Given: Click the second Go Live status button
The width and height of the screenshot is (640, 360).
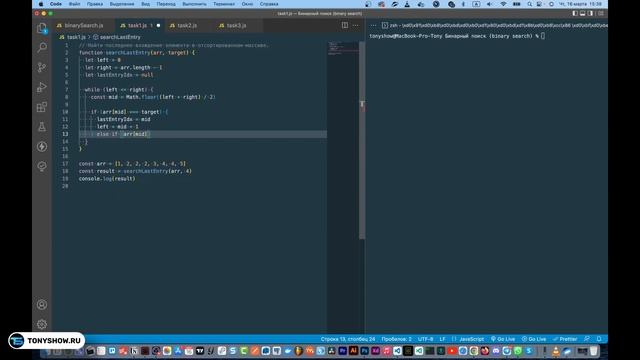Looking at the screenshot, I should coord(534,339).
